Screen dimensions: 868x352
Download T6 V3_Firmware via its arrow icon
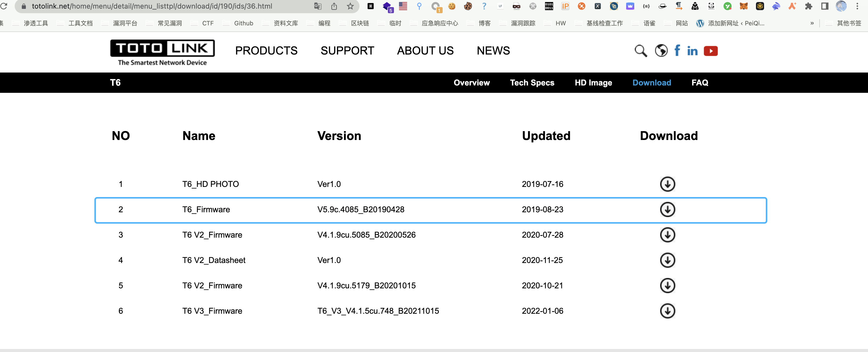point(667,311)
